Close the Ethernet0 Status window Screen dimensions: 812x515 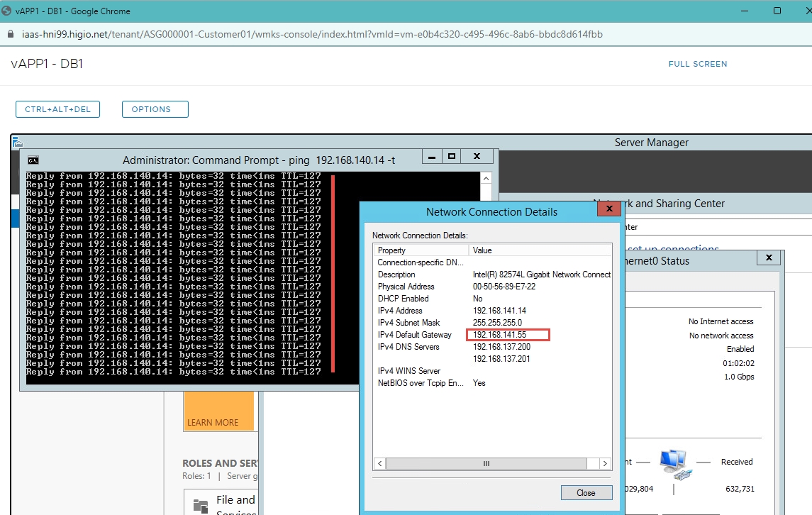point(768,259)
